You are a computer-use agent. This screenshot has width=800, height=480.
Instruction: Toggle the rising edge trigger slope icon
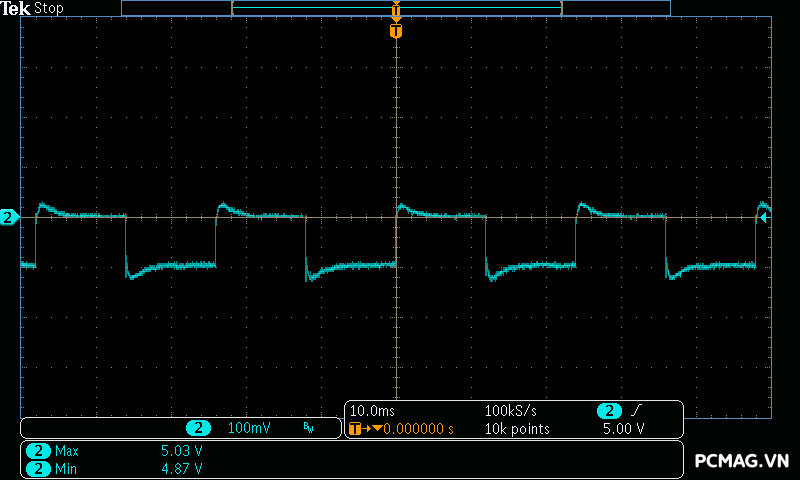click(637, 411)
